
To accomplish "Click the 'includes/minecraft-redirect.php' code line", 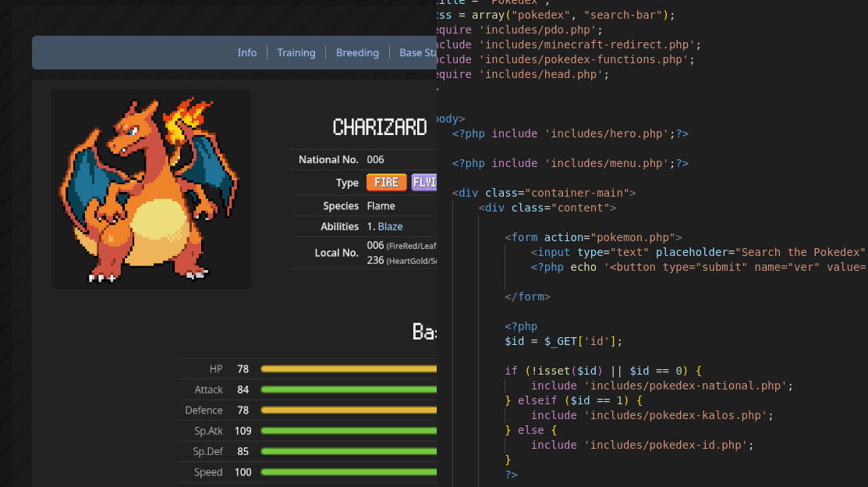I will click(569, 45).
